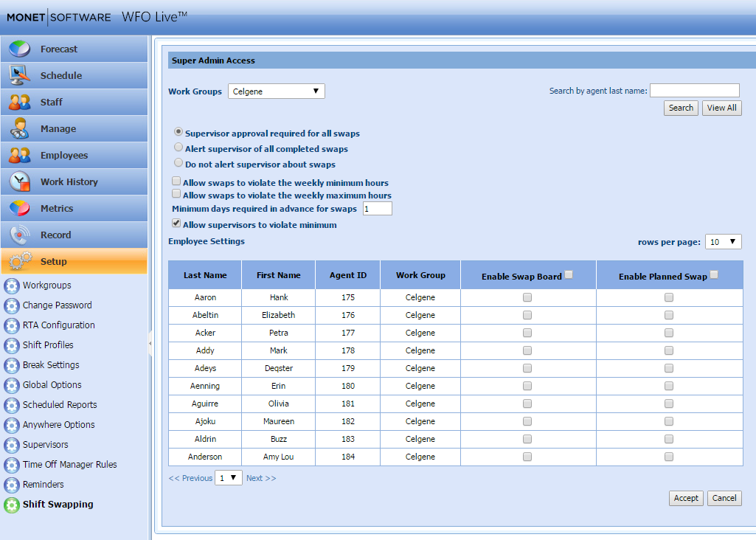Click the Manage person icon

click(20, 129)
